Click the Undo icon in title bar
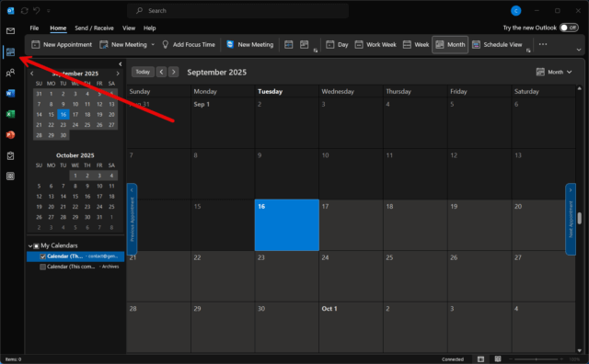The width and height of the screenshot is (589, 364). point(37,10)
